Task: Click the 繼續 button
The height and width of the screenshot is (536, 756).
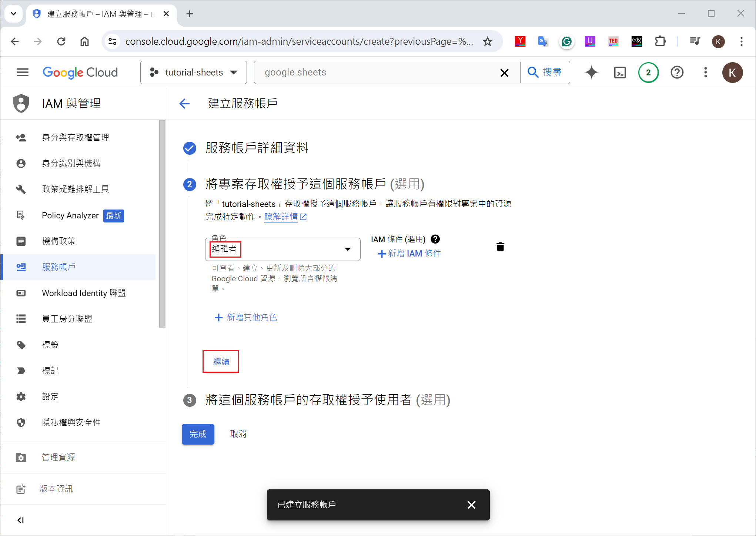Action: click(x=221, y=361)
